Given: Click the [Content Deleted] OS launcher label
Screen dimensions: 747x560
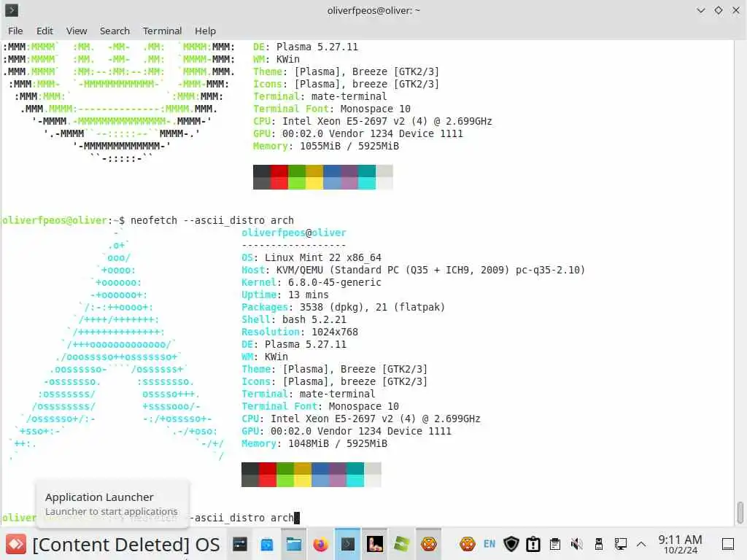Looking at the screenshot, I should click(x=126, y=544).
